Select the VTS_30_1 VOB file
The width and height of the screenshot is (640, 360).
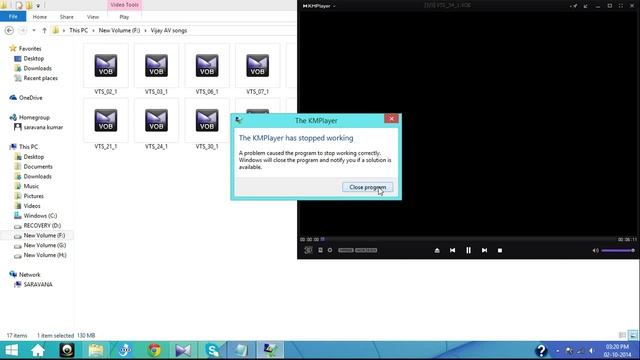click(207, 124)
